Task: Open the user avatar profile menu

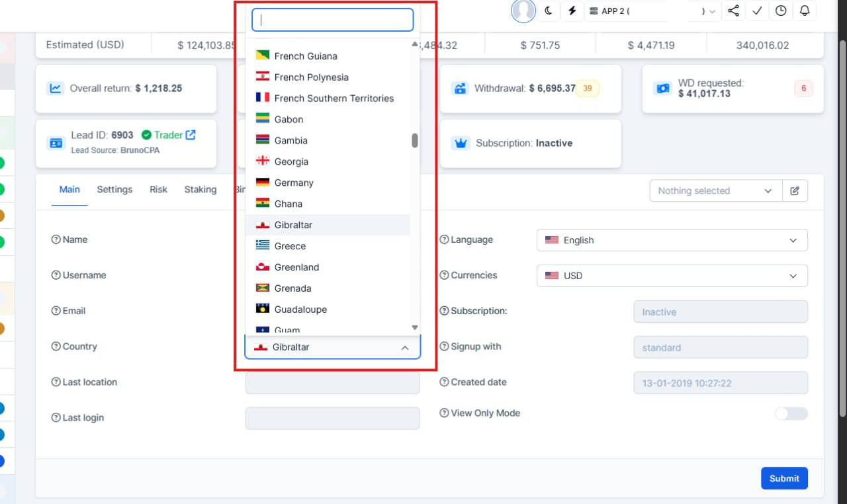Action: pyautogui.click(x=523, y=11)
